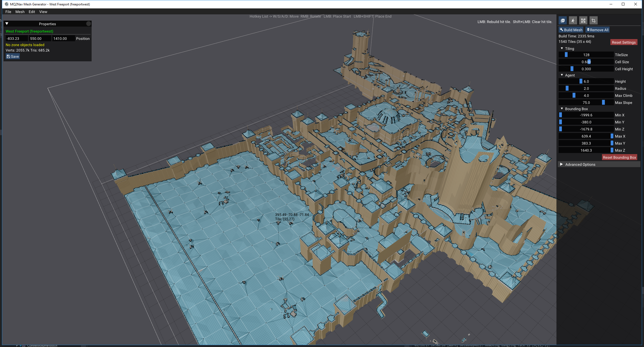Select the running man navmesh test tool
The height and width of the screenshot is (347, 644).
pyautogui.click(x=573, y=21)
